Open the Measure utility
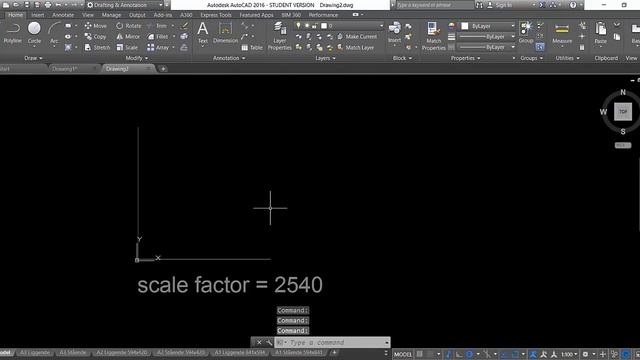This screenshot has height=360, width=640. point(562,34)
